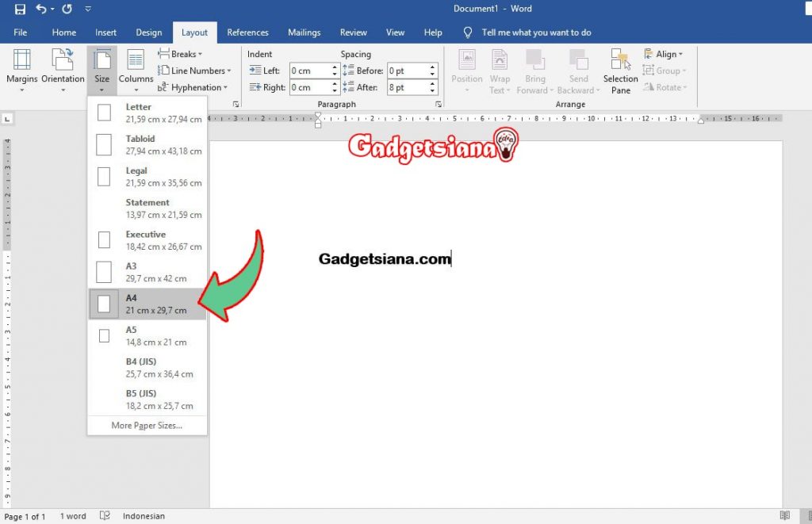The width and height of the screenshot is (812, 524).
Task: Open the Hyphenation dropdown
Action: coord(194,87)
